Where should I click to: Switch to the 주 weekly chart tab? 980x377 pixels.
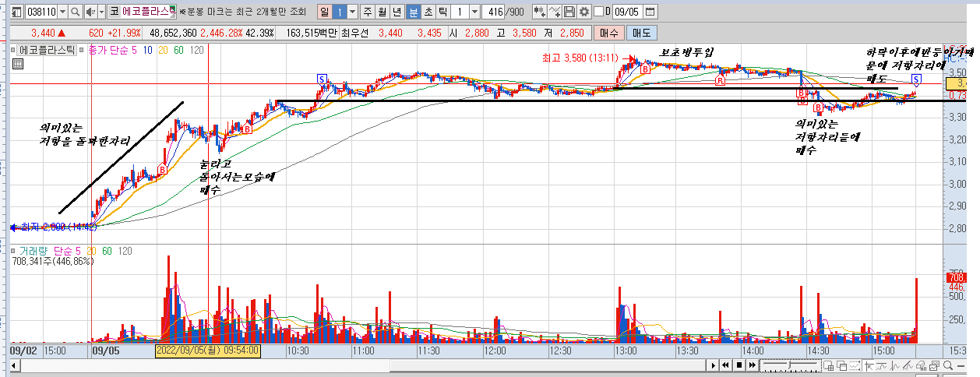click(368, 12)
